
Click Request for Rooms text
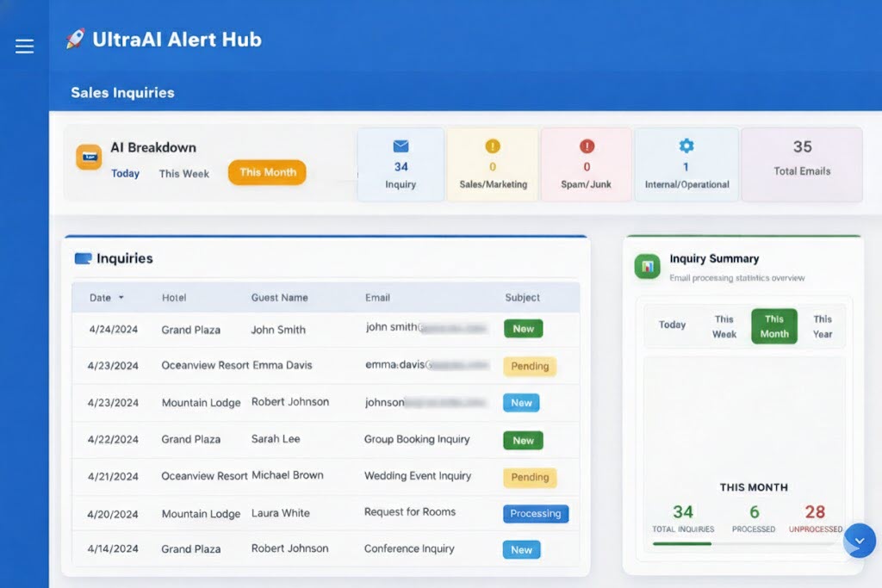point(409,512)
